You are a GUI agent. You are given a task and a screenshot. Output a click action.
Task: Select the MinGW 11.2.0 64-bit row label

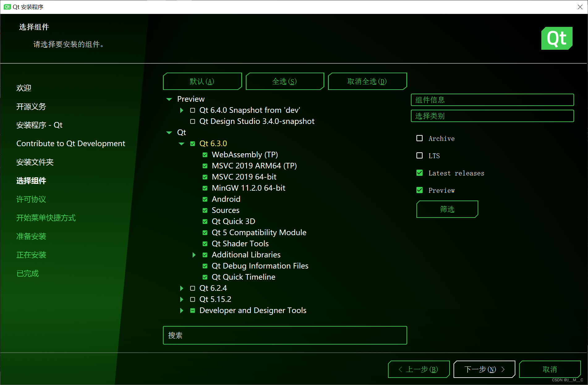click(x=249, y=188)
